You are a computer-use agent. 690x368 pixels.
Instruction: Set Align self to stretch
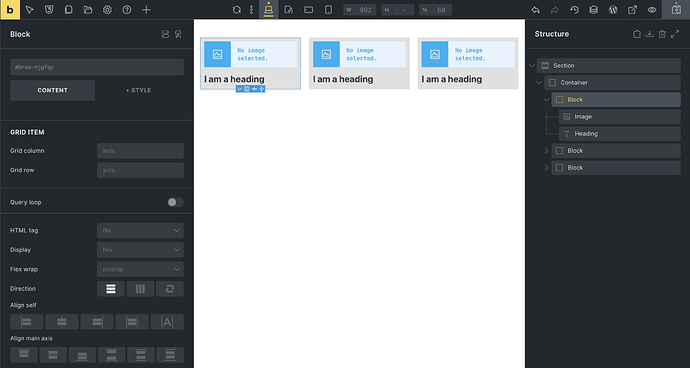click(132, 322)
